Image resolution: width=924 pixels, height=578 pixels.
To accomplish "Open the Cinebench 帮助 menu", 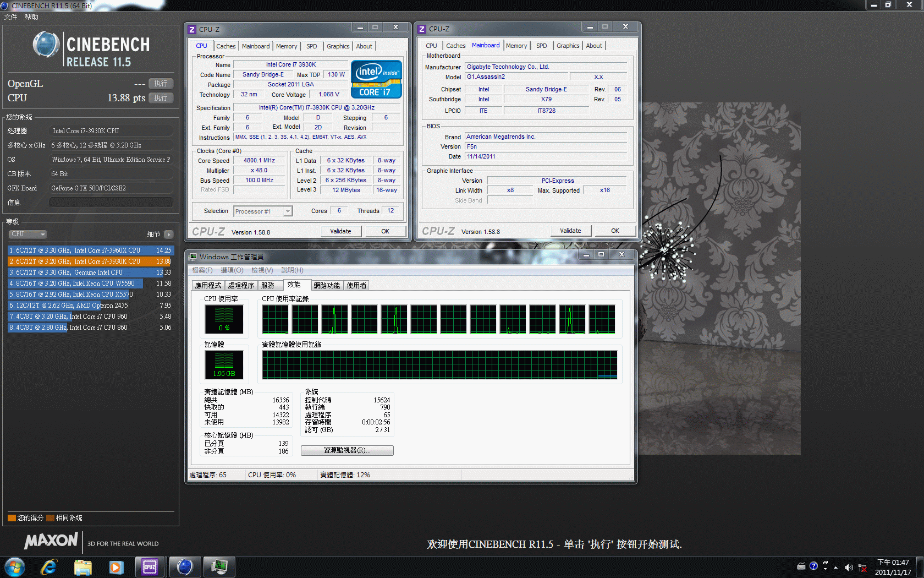I will [31, 17].
